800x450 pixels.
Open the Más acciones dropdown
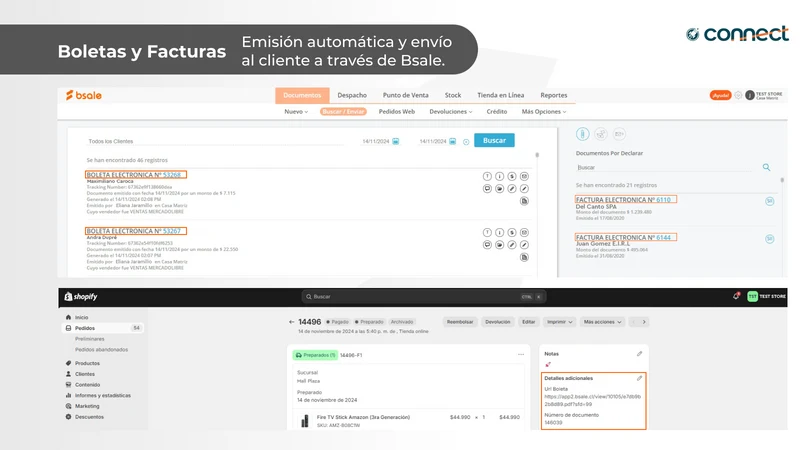603,322
